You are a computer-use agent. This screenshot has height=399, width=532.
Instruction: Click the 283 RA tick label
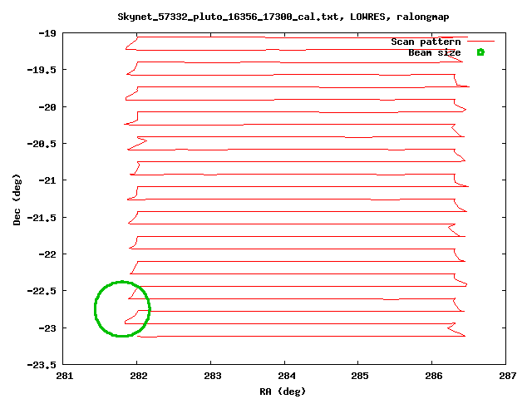[x=213, y=376]
